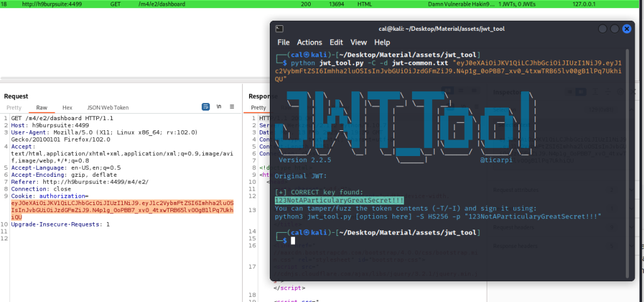Select the Pretty tab in Response panel
644x302 pixels.
point(258,108)
